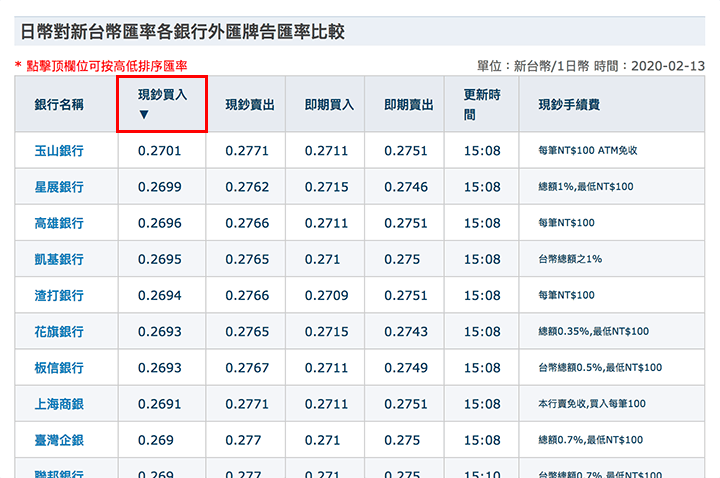The width and height of the screenshot is (720, 478).
Task: Select 星展銀行 cash buy rate 0.2699
Action: pos(160,187)
